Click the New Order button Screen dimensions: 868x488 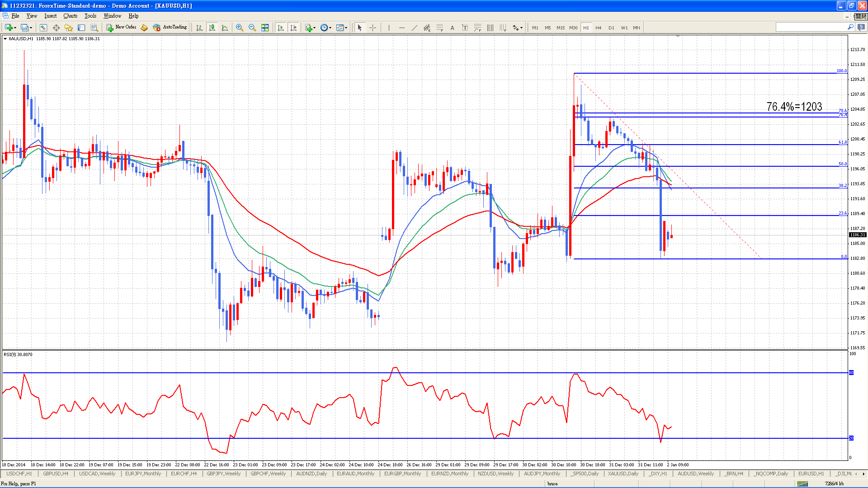[x=121, y=28]
